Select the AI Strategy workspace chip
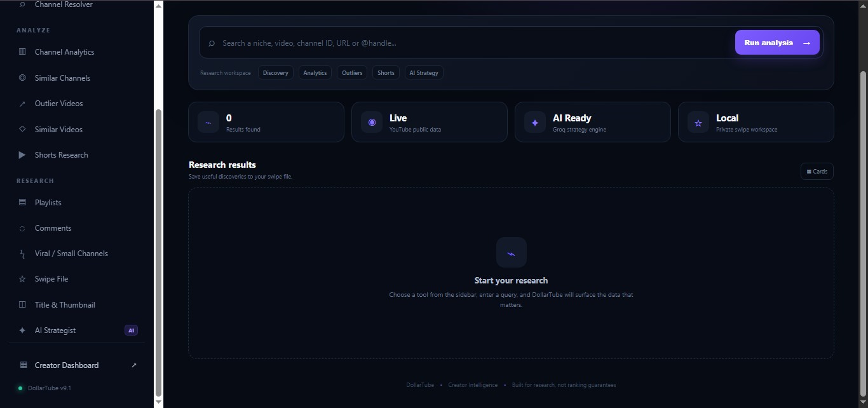Image resolution: width=868 pixels, height=408 pixels. tap(424, 73)
